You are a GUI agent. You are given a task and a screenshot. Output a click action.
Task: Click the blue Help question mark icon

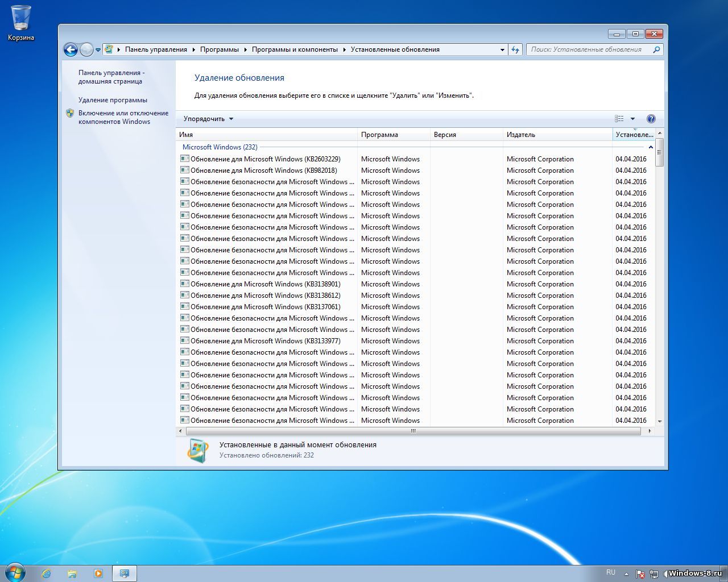651,119
